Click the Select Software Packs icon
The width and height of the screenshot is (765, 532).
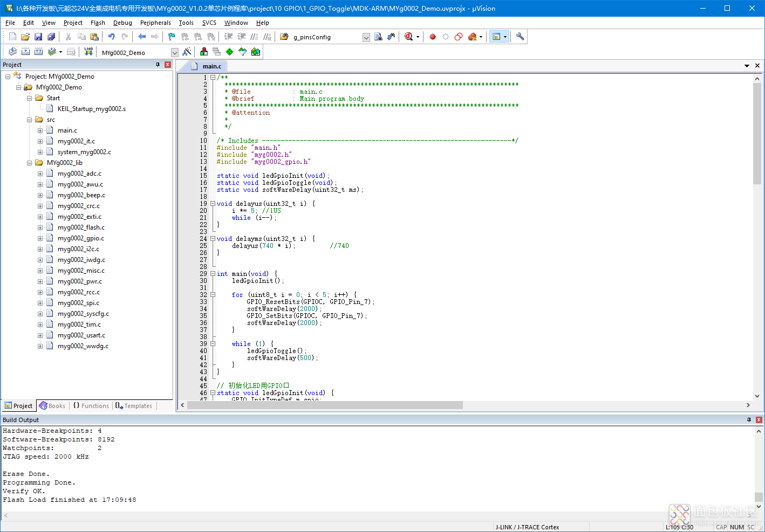[243, 52]
